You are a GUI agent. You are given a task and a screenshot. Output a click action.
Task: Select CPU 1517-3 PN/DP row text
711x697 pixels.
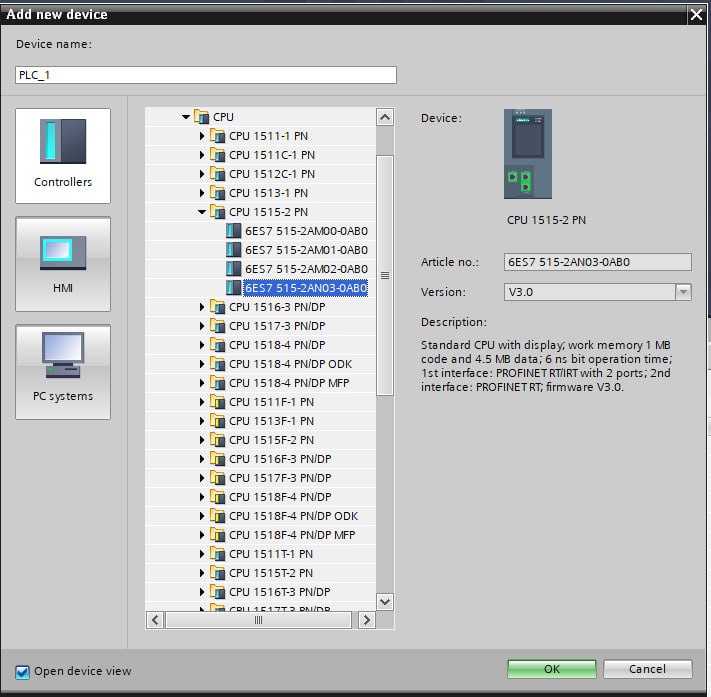(x=277, y=327)
